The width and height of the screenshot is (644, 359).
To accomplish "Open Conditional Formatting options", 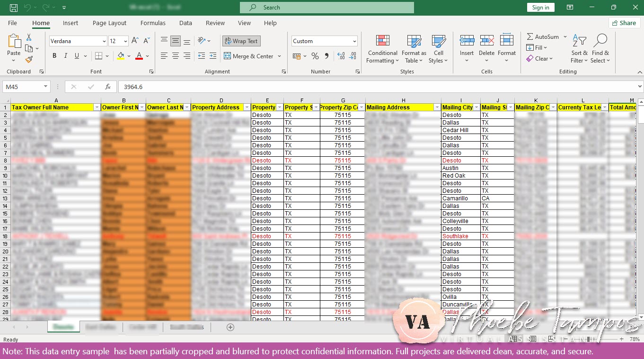I will pyautogui.click(x=382, y=48).
